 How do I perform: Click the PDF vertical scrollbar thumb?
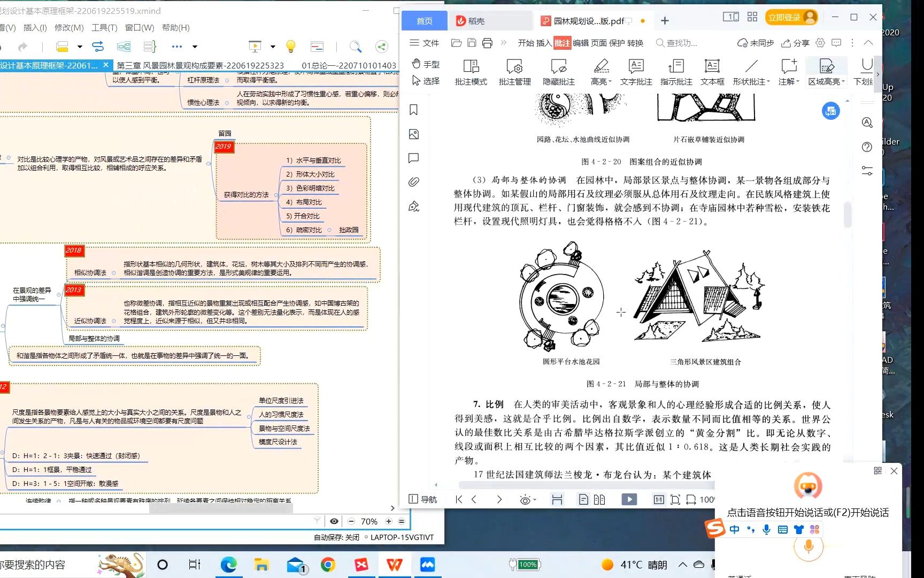pos(848,215)
